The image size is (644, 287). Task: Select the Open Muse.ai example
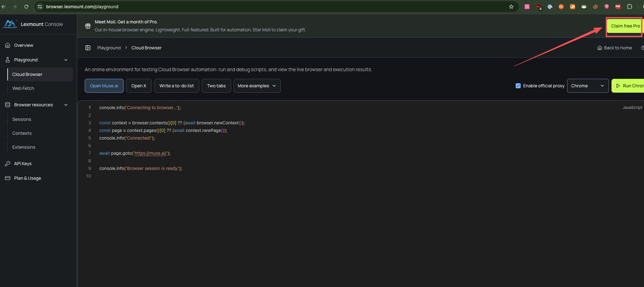pos(104,86)
